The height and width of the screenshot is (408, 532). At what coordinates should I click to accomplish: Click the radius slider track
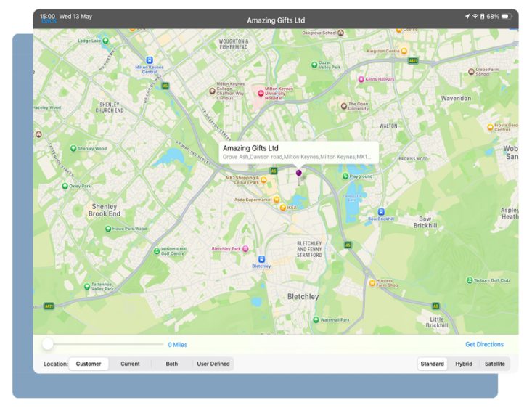pos(103,344)
